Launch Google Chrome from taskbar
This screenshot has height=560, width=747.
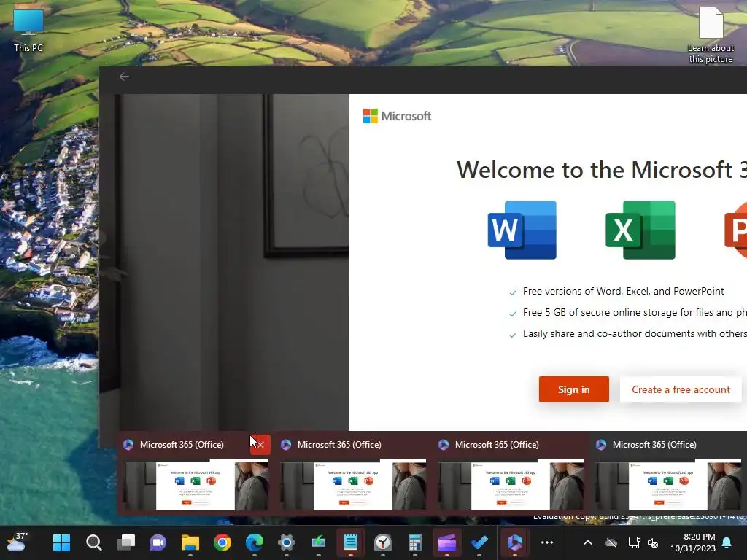click(x=222, y=542)
